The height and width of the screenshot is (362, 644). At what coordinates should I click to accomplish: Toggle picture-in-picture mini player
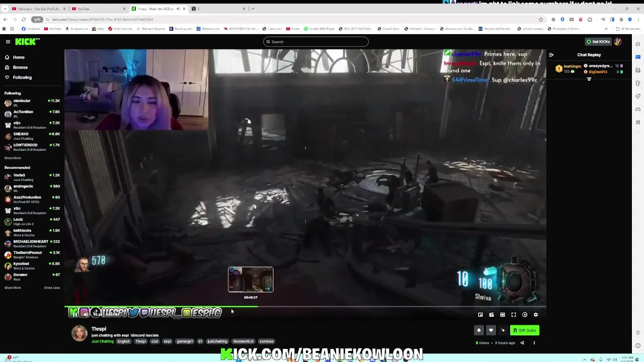(480, 315)
